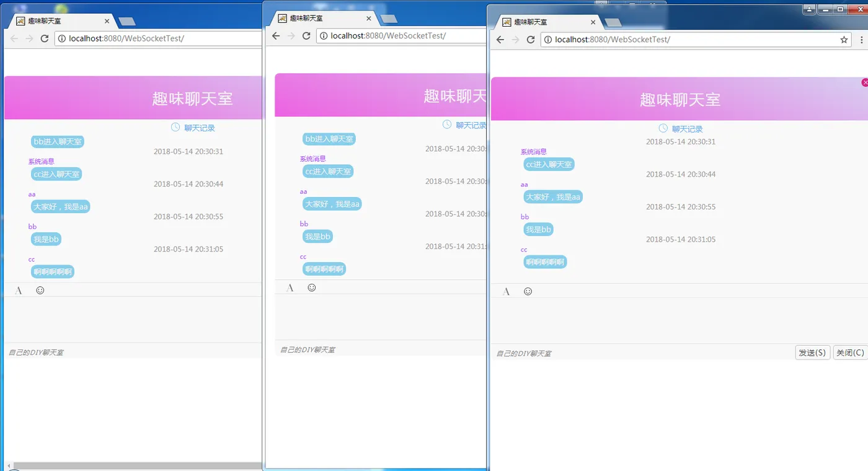Screen dimensions: 868x471
Task: Close the 趣味聊天室 tab in the right window
Action: click(593, 22)
